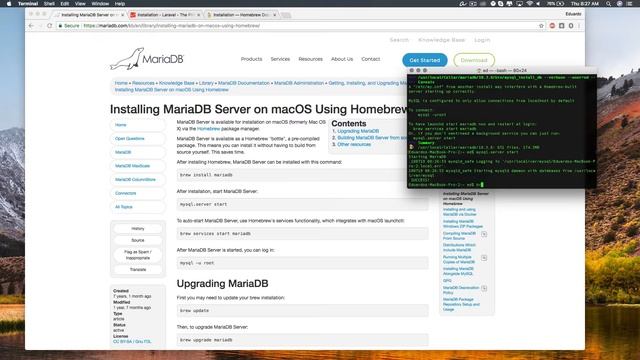Expand Compiling MariaDB From Source
Viewport: 640px width, 360px height.
[484, 234]
